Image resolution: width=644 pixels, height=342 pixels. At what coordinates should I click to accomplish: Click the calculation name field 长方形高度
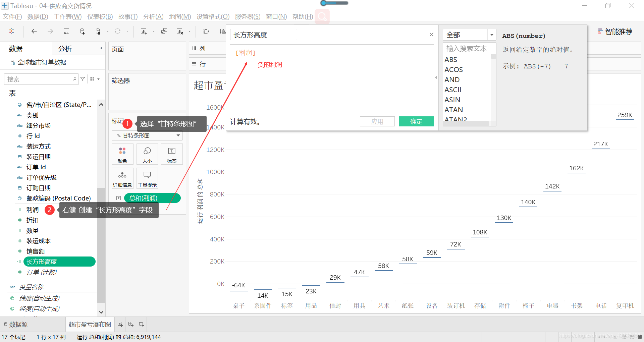pos(264,35)
